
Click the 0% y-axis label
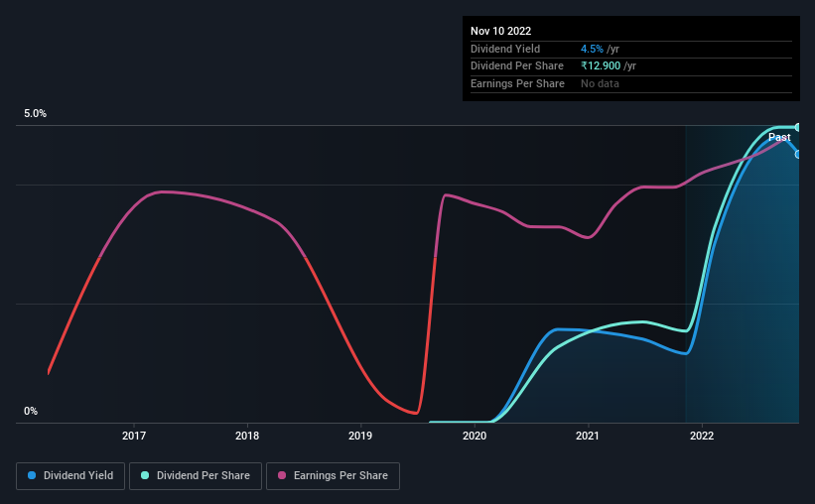31,411
